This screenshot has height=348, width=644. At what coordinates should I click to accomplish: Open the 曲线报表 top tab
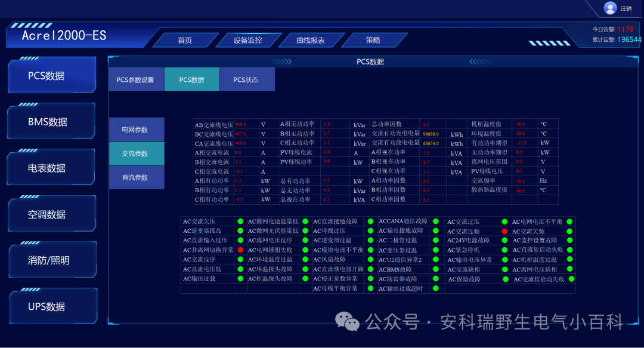click(x=311, y=41)
